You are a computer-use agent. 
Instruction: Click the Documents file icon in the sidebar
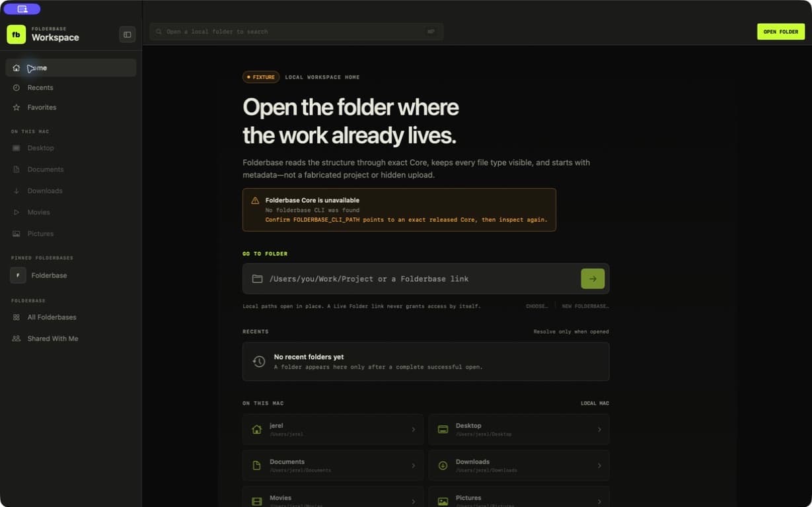click(x=17, y=170)
